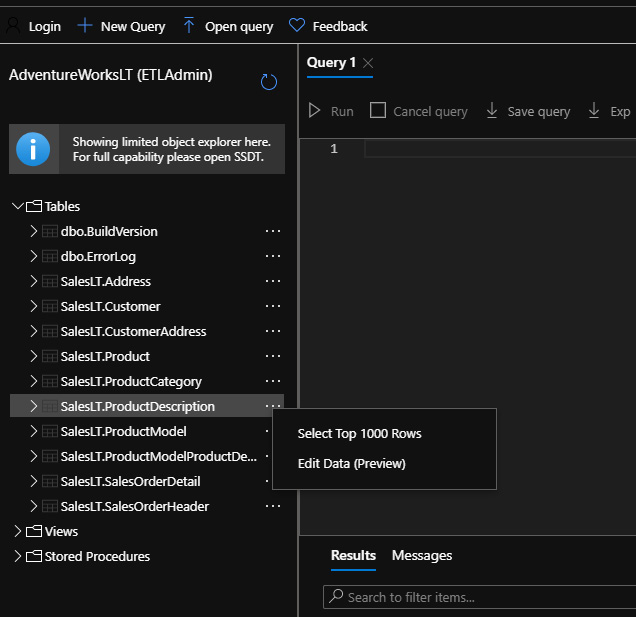This screenshot has height=617, width=636.
Task: Click the refresh icon beside AdventureWorksLT
Action: (268, 82)
